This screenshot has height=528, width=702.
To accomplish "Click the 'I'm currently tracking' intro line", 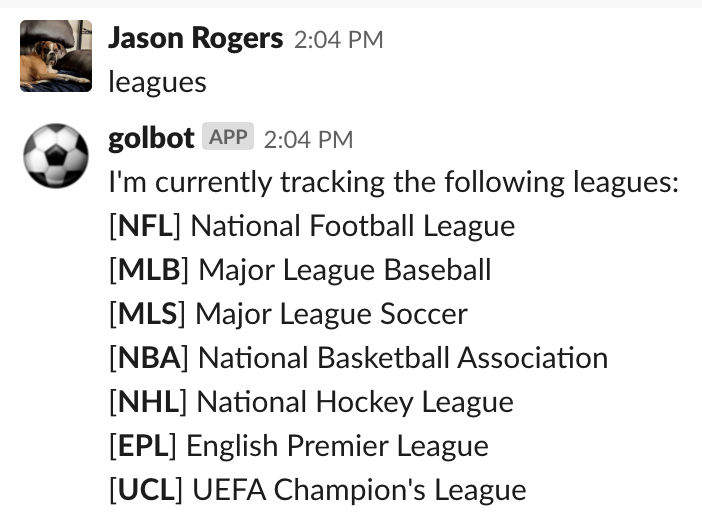I will (394, 182).
